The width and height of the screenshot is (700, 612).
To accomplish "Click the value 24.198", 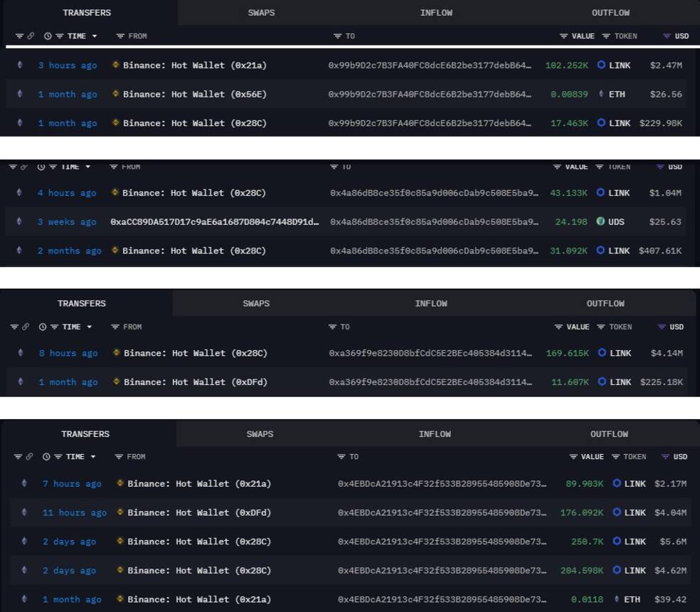I will (x=571, y=221).
